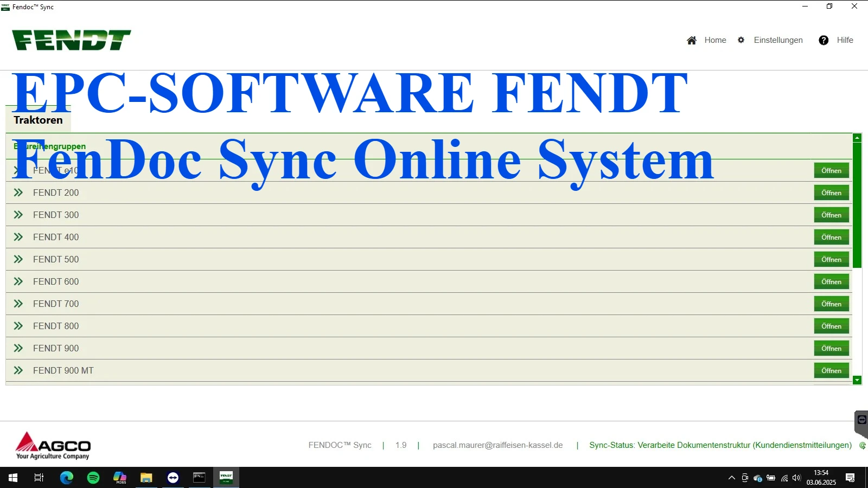The height and width of the screenshot is (488, 868).
Task: Open TeamViewer from the taskbar
Action: (173, 478)
